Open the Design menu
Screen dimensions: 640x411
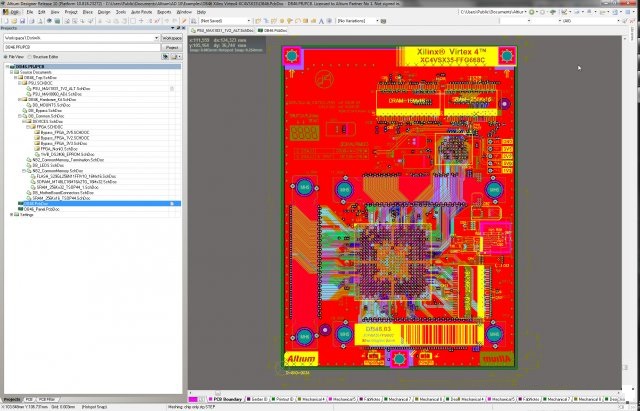pos(104,12)
